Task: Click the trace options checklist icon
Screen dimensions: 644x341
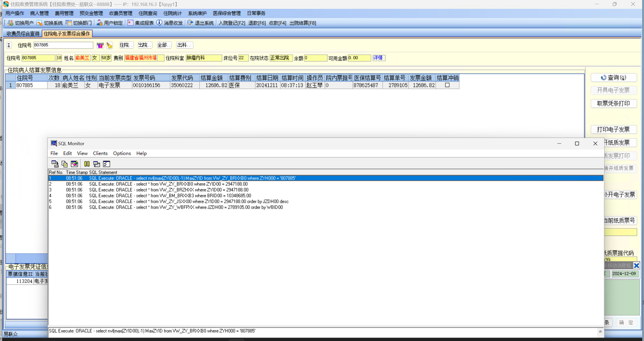Action: [106, 164]
